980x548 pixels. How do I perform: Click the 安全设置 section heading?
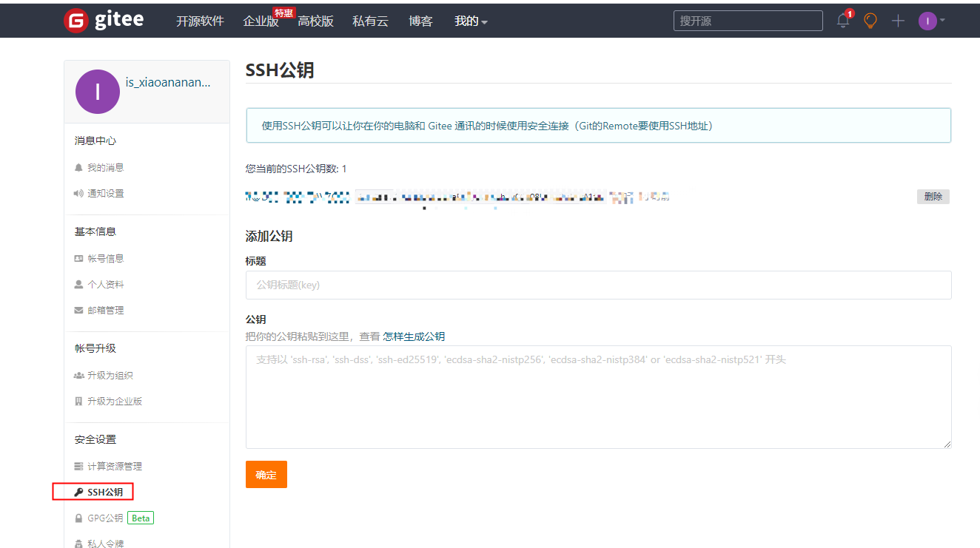pyautogui.click(x=95, y=439)
